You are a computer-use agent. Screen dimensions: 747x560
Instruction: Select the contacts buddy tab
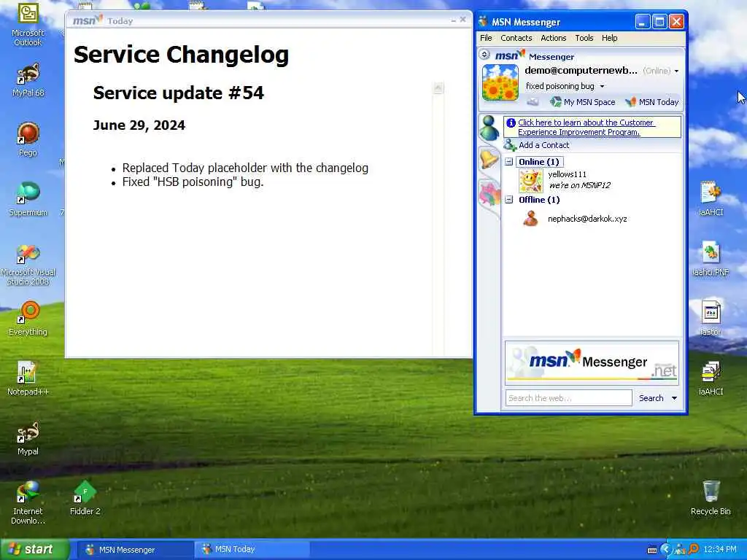tap(489, 128)
